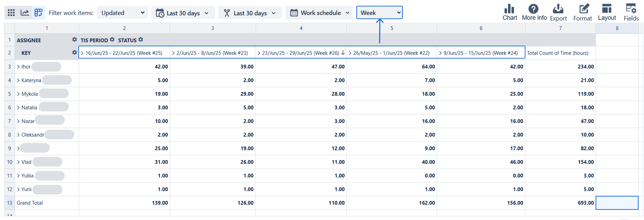Open the Updated filter dropdown
This screenshot has width=644, height=220.
click(122, 13)
